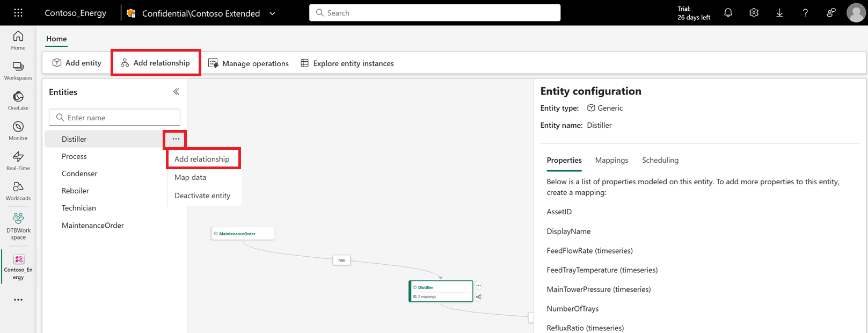Show more sidebar options ellipsis
This screenshot has width=868, height=333.
coord(18,300)
